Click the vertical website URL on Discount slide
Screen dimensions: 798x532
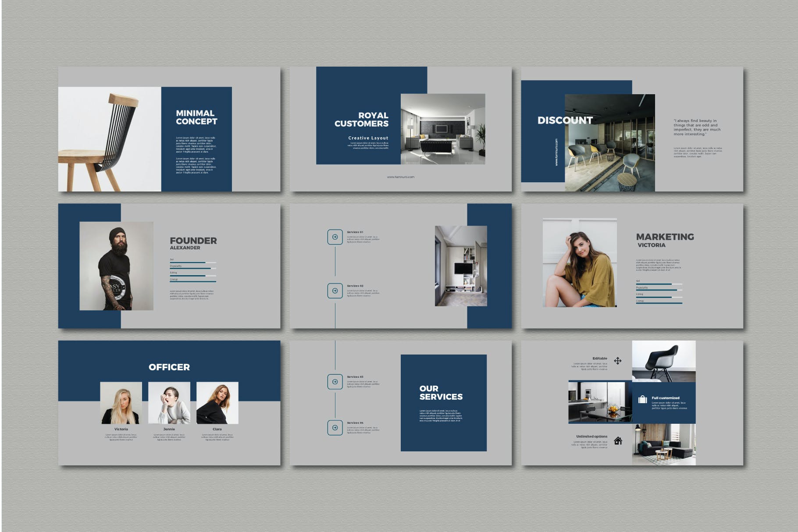coord(556,152)
